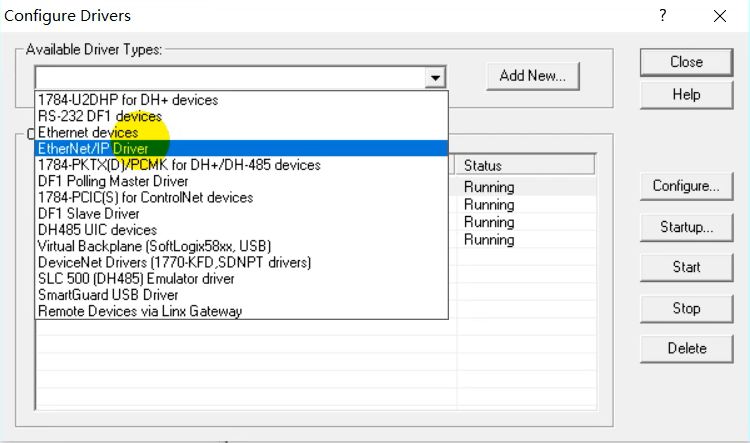The height and width of the screenshot is (443, 750).
Task: Select DeviceNet Drivers (1770-KFD,SDNPT drivers)
Action: [242, 262]
